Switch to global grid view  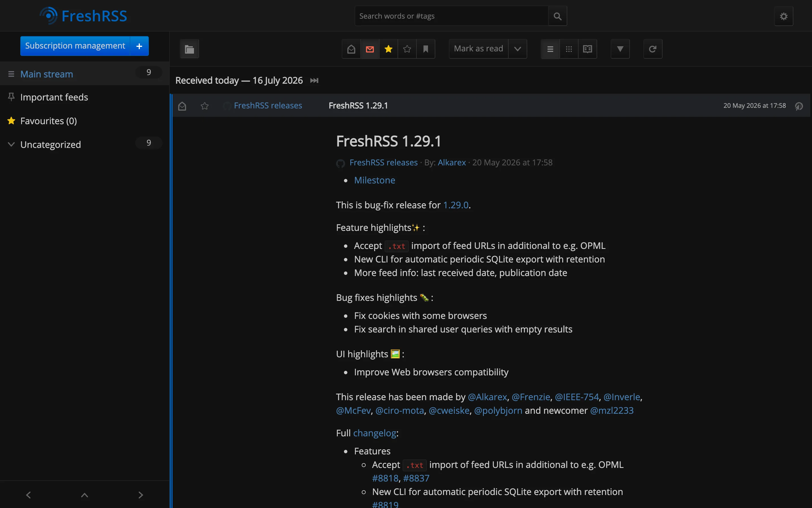click(569, 49)
